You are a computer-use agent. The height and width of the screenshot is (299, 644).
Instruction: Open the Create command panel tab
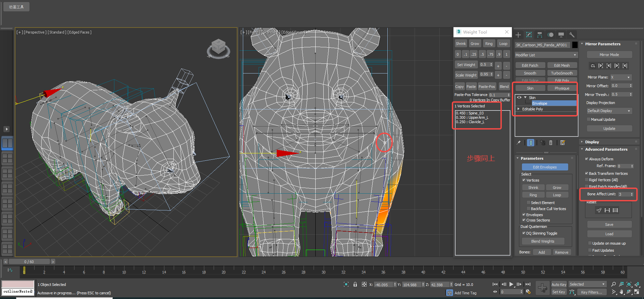(x=518, y=35)
